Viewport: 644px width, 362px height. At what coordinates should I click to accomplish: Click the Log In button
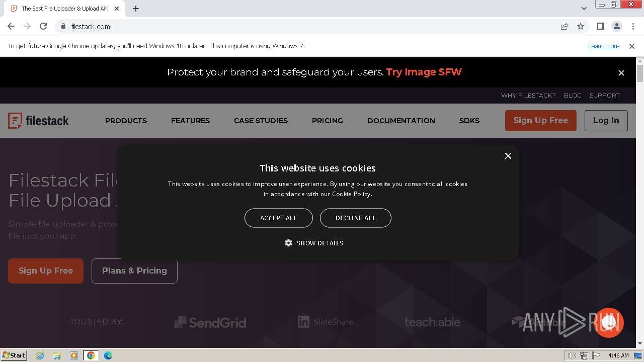(x=606, y=121)
